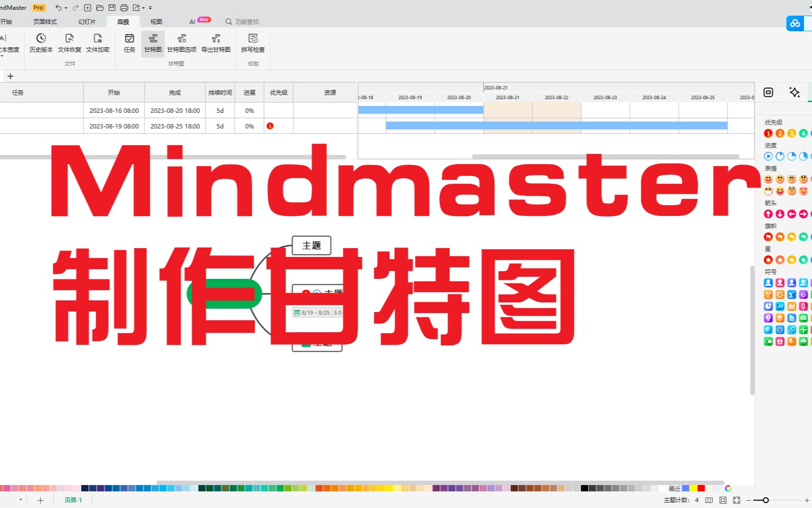Insert the red star marker
The width and height of the screenshot is (812, 508).
point(768,260)
